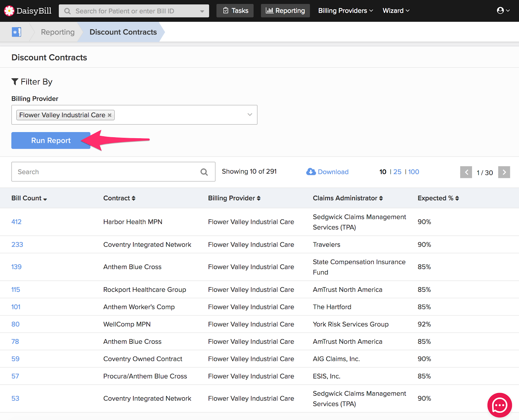Open the 233 bill count link
Screen dimensions: 519x420
click(17, 245)
